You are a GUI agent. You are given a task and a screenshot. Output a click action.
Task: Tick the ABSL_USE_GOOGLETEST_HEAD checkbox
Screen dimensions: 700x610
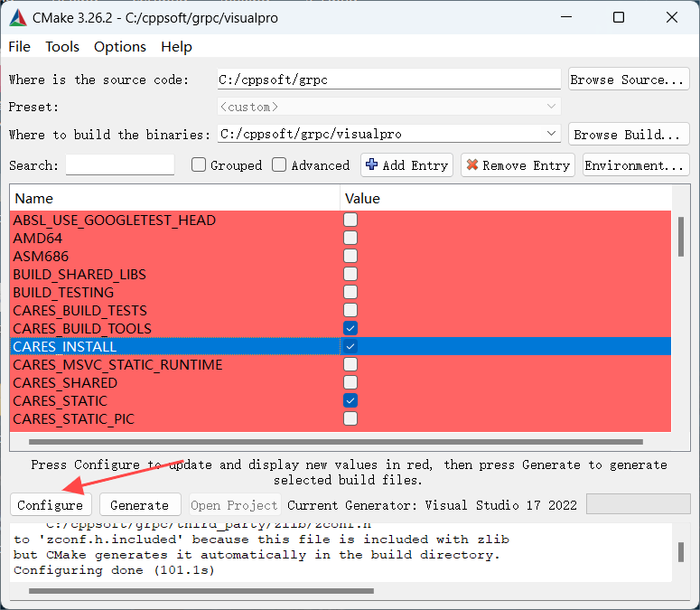pos(350,220)
